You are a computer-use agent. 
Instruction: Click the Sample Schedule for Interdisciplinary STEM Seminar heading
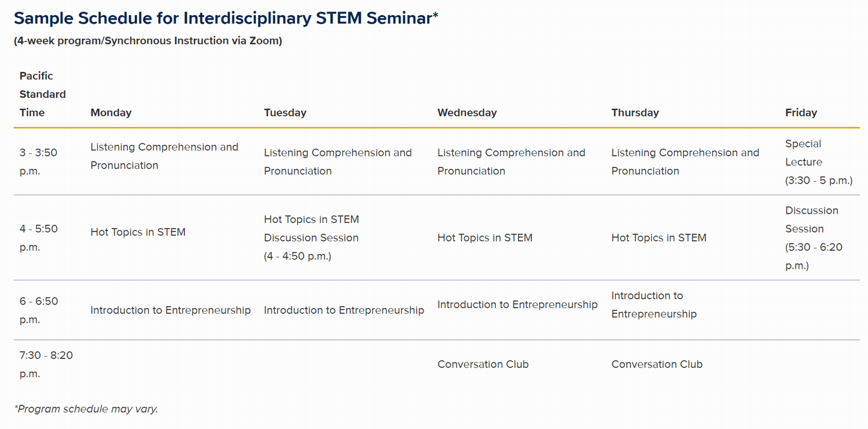click(x=226, y=18)
